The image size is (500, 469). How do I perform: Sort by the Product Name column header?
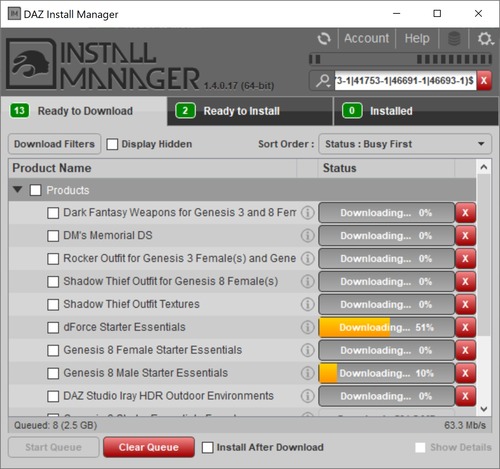pyautogui.click(x=153, y=168)
